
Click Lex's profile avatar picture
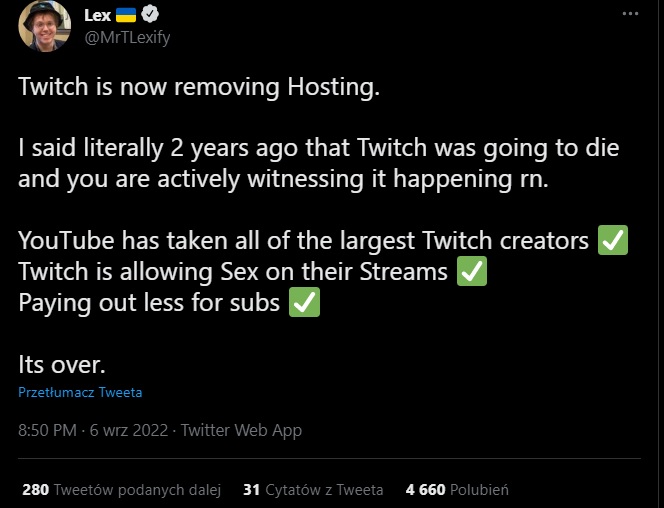45,25
